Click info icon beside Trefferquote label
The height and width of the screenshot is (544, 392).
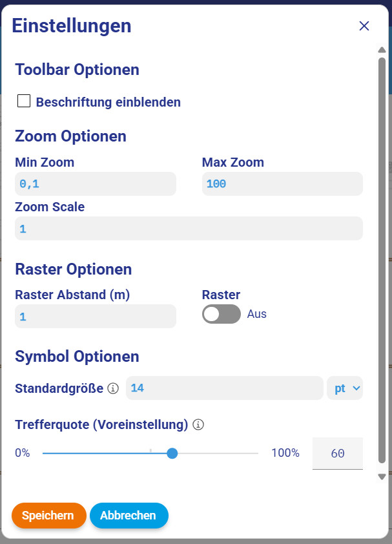[x=198, y=424]
